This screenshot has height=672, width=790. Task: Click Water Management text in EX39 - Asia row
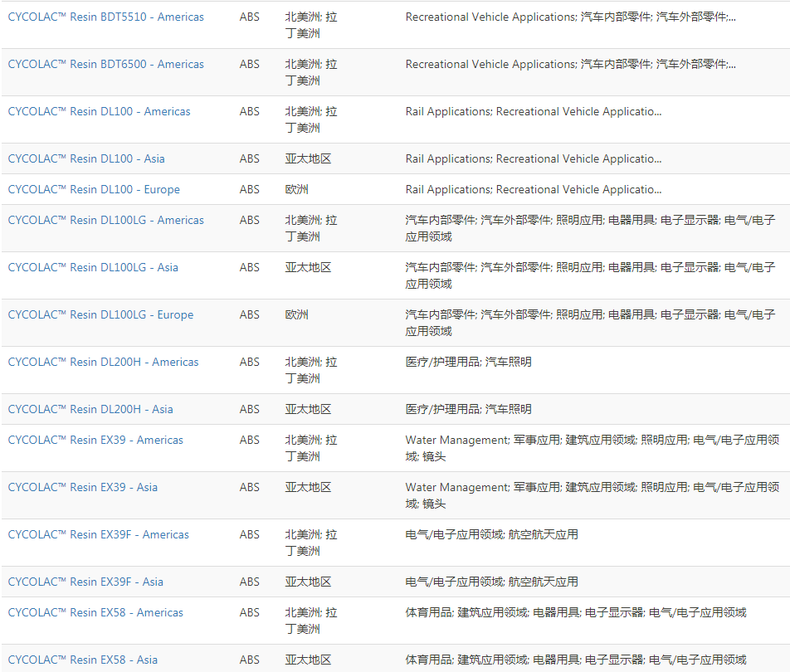[x=592, y=495]
